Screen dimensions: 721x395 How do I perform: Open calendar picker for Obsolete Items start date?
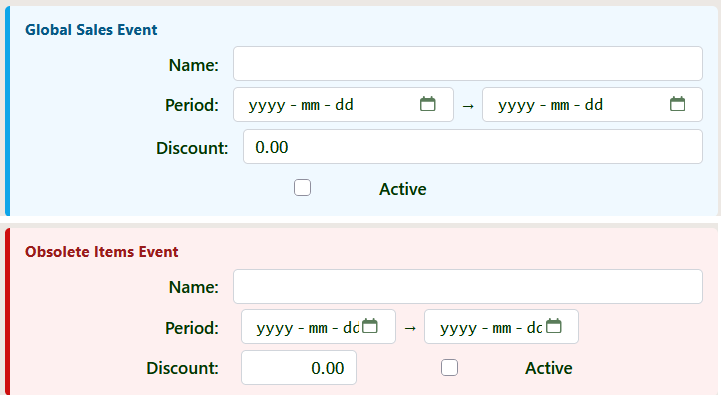click(370, 326)
